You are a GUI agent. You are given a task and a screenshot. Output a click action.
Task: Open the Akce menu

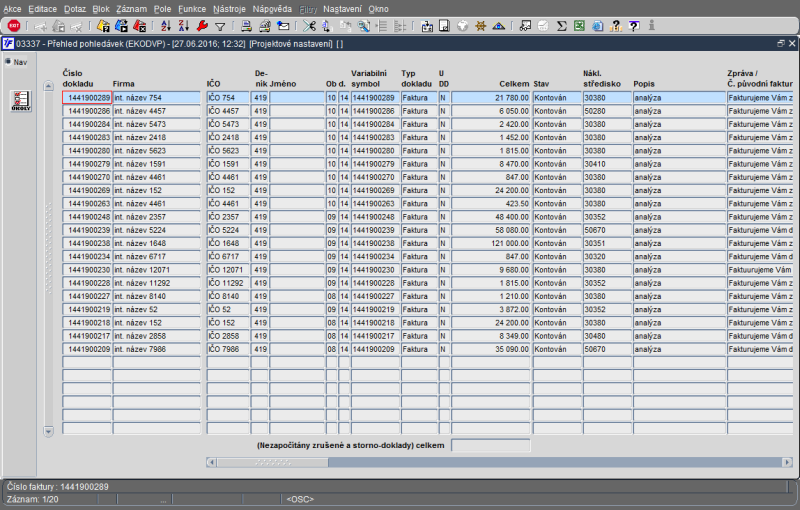[12, 9]
